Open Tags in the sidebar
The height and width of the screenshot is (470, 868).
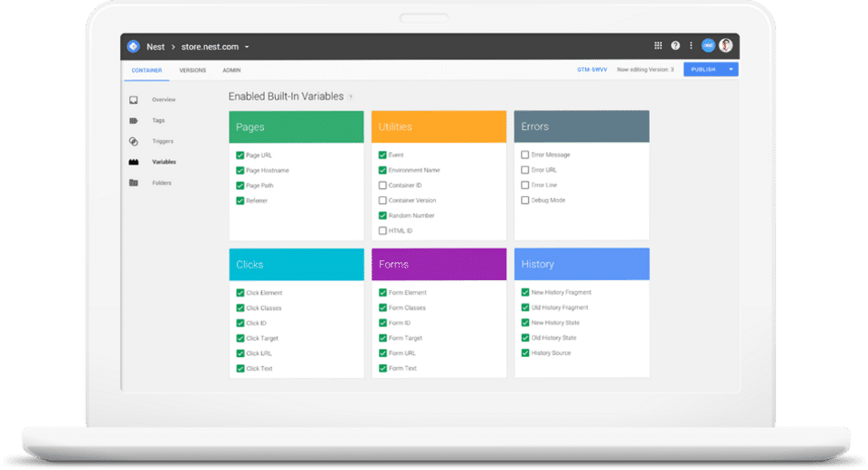point(158,120)
